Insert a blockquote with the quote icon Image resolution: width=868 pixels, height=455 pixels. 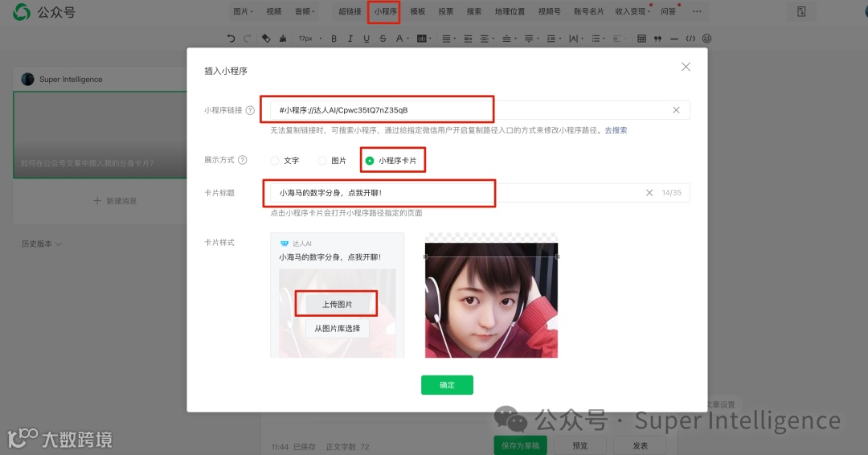(x=657, y=39)
